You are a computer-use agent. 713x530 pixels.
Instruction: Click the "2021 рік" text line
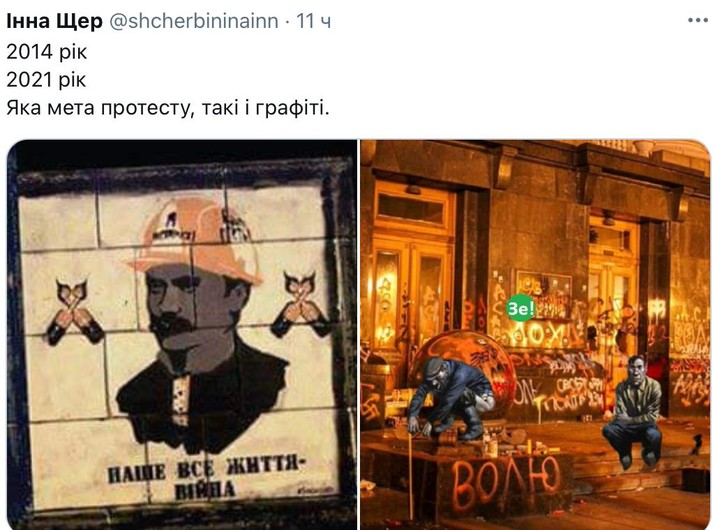pos(46,80)
